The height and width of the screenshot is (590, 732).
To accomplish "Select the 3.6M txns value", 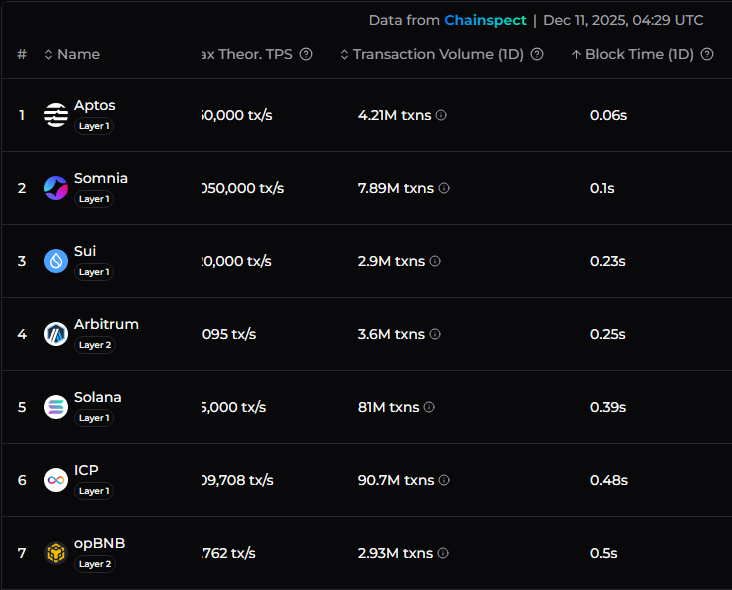I will tap(391, 334).
